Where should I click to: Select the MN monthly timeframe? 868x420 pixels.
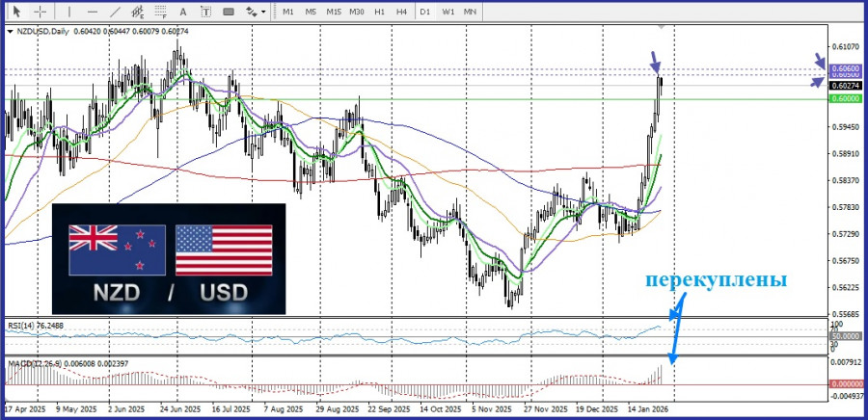pyautogui.click(x=470, y=12)
